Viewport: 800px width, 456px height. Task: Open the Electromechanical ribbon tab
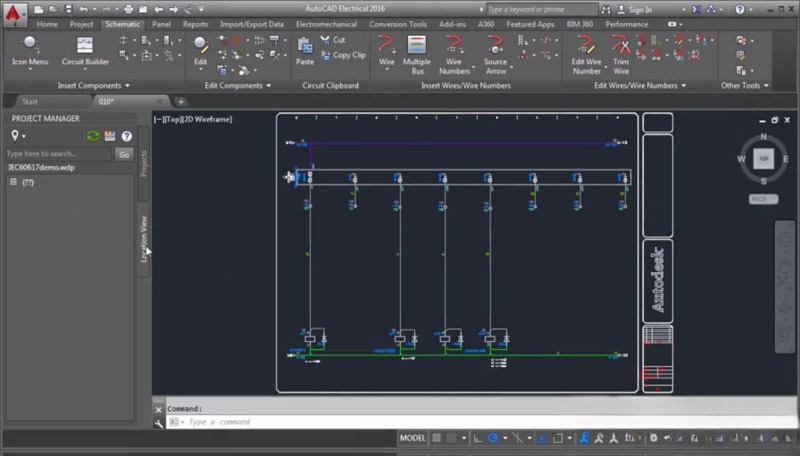326,24
